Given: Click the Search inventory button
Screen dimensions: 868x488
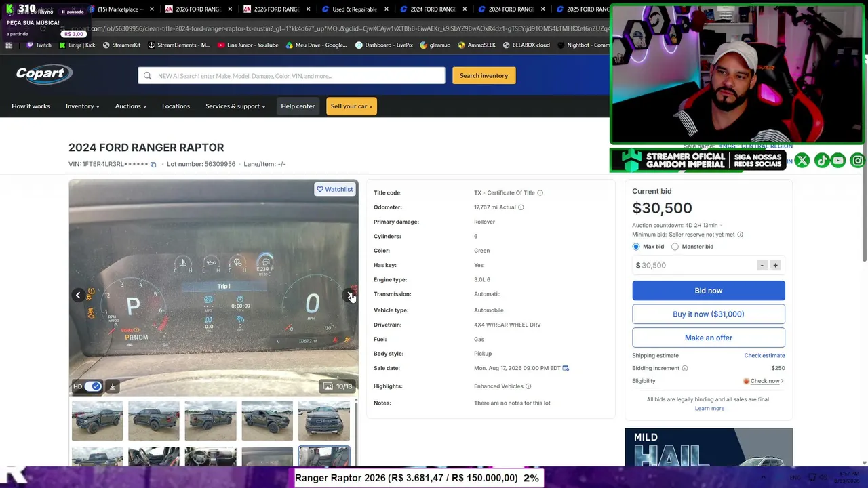Looking at the screenshot, I should pos(484,75).
